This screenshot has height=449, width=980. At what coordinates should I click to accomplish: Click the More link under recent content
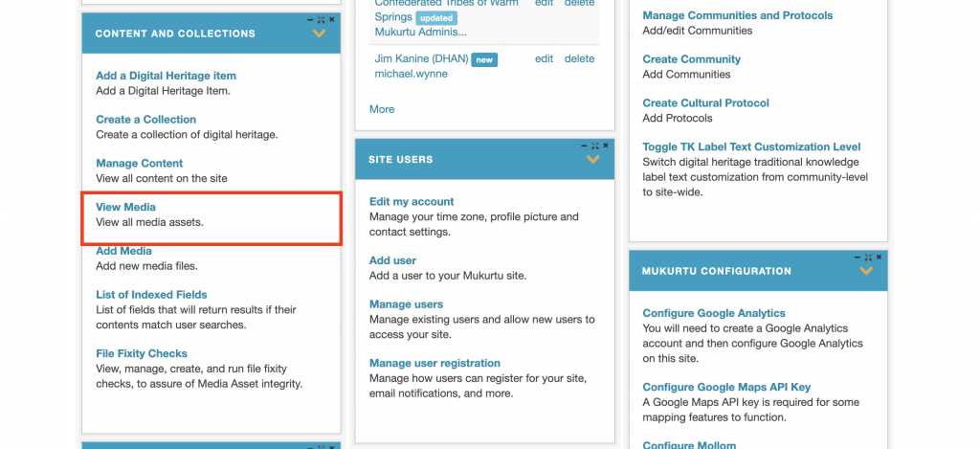382,109
